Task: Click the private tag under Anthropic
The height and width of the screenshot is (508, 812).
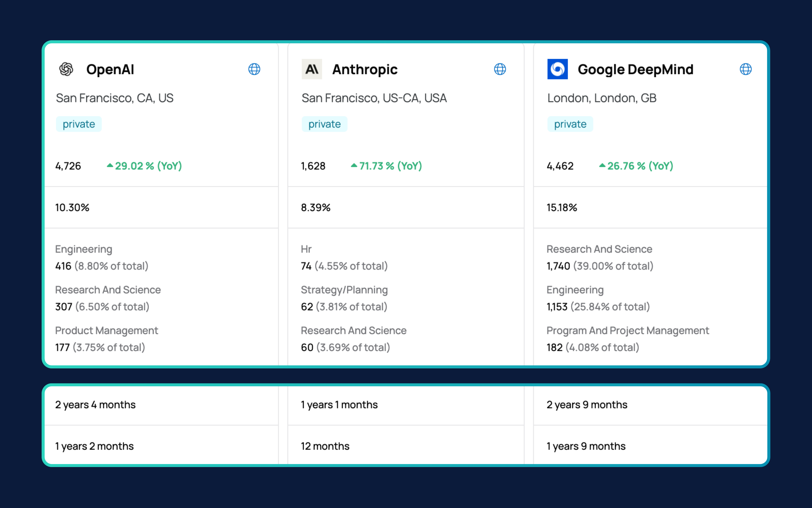Action: (324, 124)
